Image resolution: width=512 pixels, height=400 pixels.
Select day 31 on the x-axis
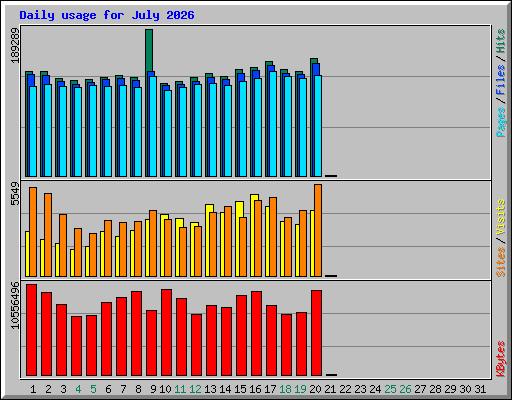pos(480,389)
